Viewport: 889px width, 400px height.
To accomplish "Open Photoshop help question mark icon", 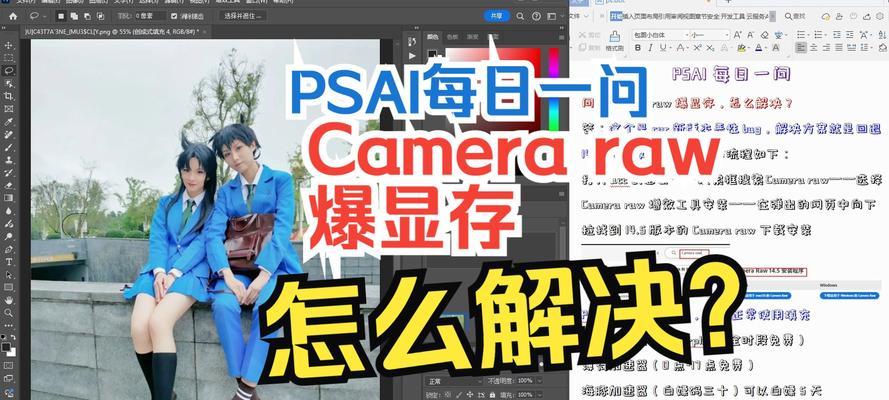I will click(536, 16).
